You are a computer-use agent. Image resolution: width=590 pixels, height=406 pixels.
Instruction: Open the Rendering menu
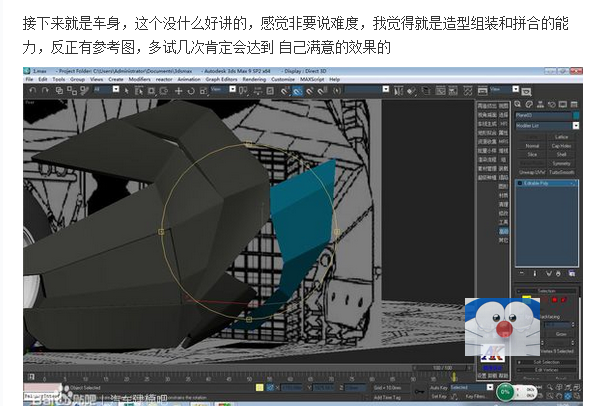pyautogui.click(x=254, y=79)
